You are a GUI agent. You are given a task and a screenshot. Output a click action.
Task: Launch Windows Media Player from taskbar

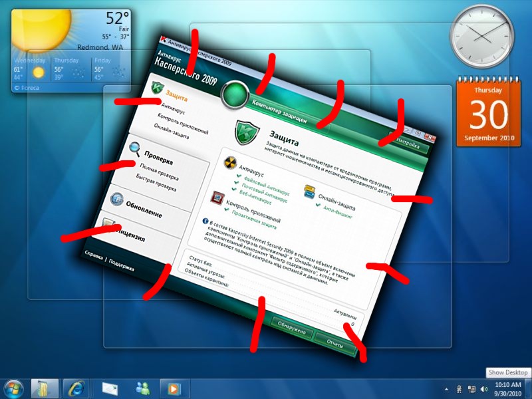[x=172, y=387]
